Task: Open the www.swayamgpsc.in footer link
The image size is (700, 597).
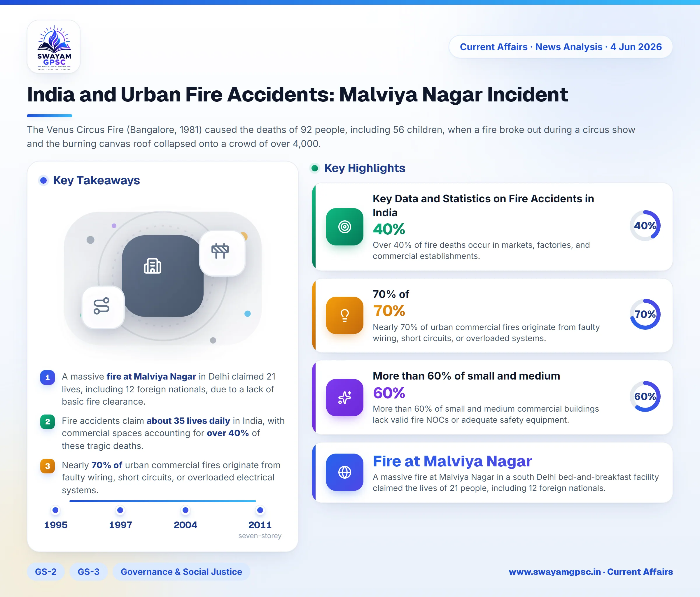Action: [591, 572]
